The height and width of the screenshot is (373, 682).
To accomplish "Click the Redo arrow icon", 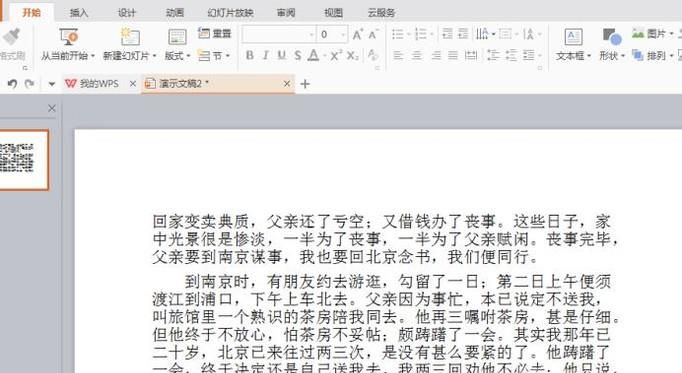I will coord(29,83).
